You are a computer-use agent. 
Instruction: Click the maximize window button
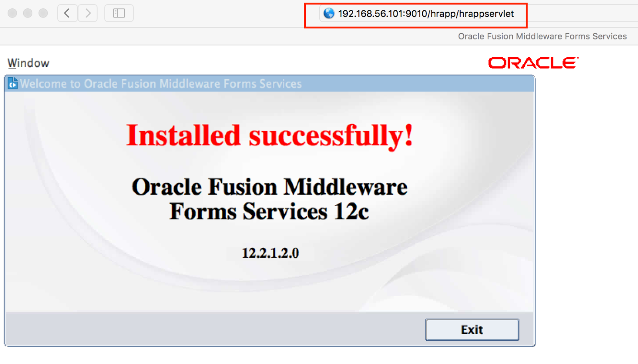pos(43,13)
